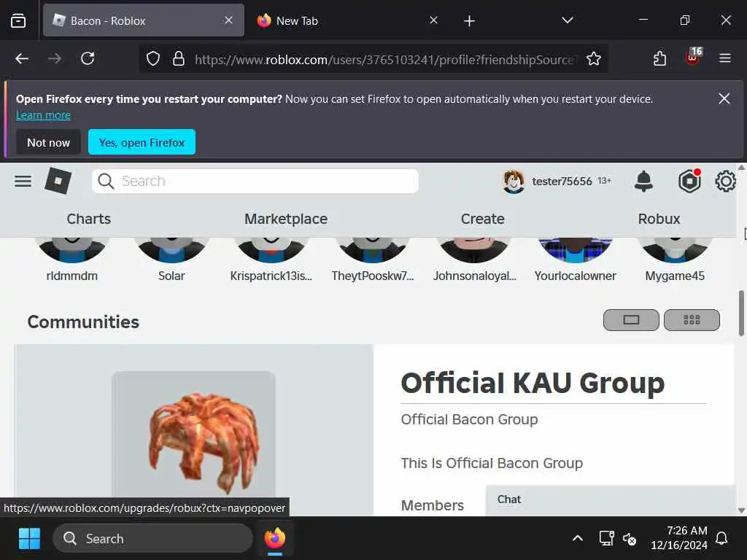This screenshot has height=560, width=747.
Task: Open the Roblox hamburger navigation menu
Action: (23, 181)
